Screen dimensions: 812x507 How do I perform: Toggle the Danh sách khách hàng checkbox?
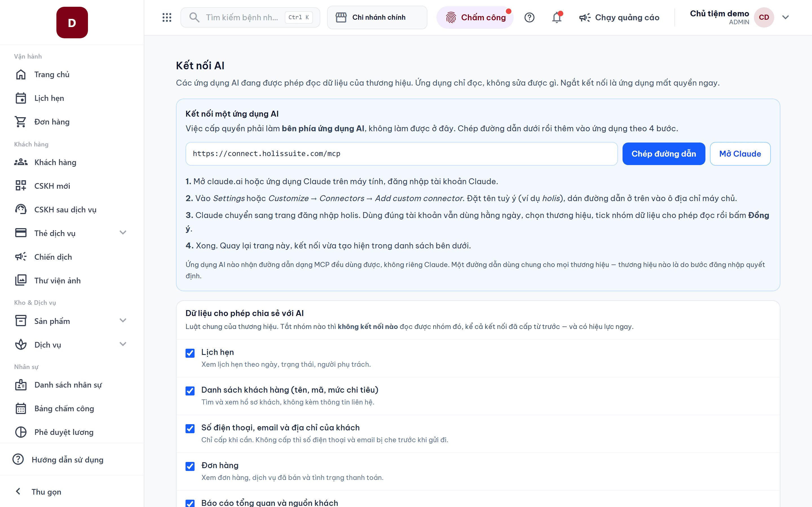click(190, 391)
